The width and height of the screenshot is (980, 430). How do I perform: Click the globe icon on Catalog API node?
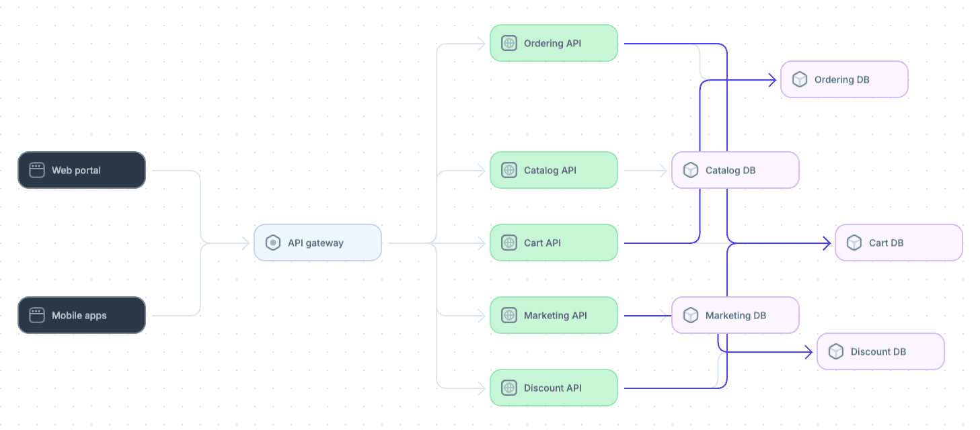pyautogui.click(x=509, y=171)
